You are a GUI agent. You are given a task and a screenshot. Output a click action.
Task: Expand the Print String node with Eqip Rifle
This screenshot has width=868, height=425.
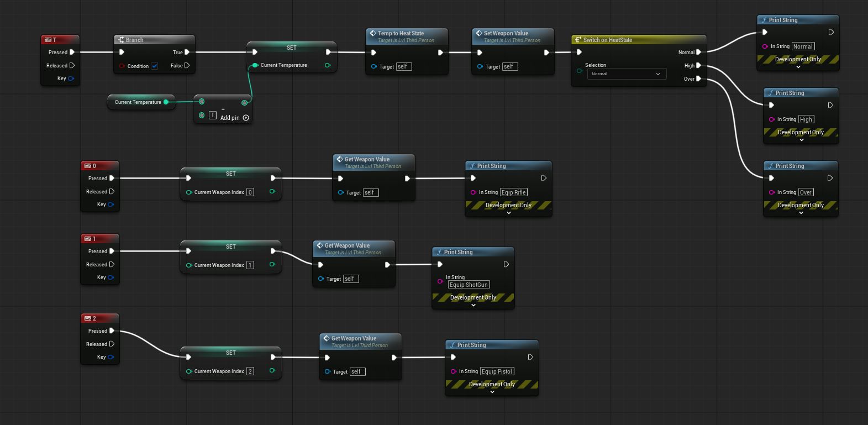tap(509, 213)
